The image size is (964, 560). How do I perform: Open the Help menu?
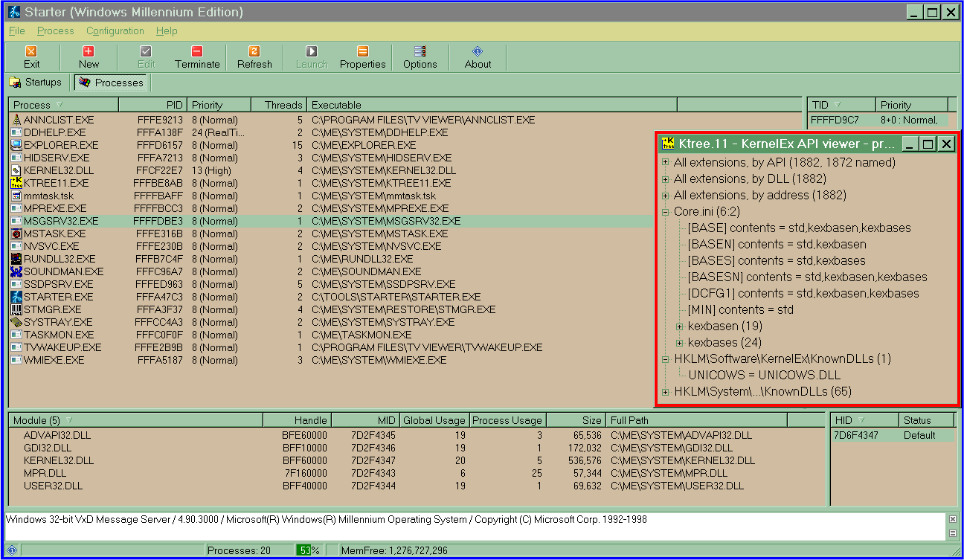click(x=167, y=30)
